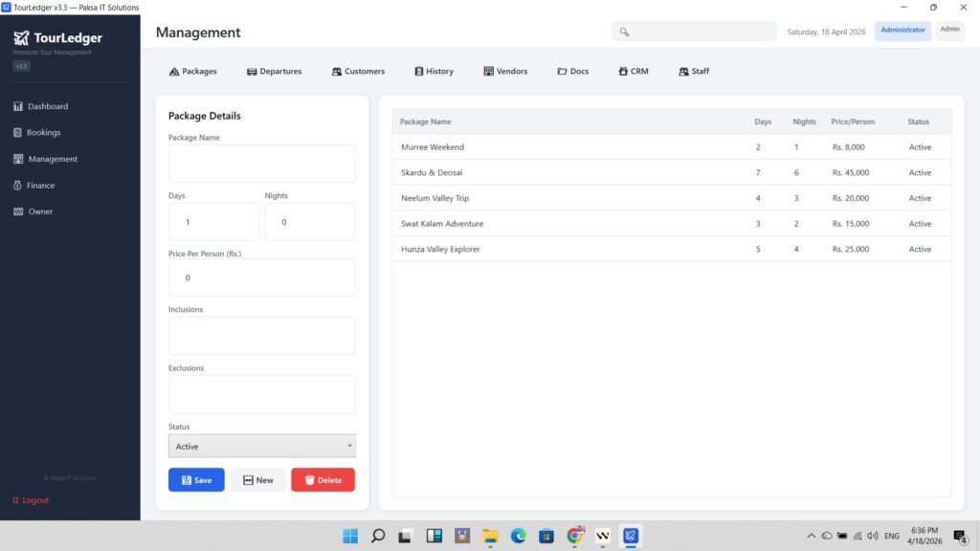Go to Bookings in sidebar
This screenshot has height=551, width=980.
pos(43,132)
